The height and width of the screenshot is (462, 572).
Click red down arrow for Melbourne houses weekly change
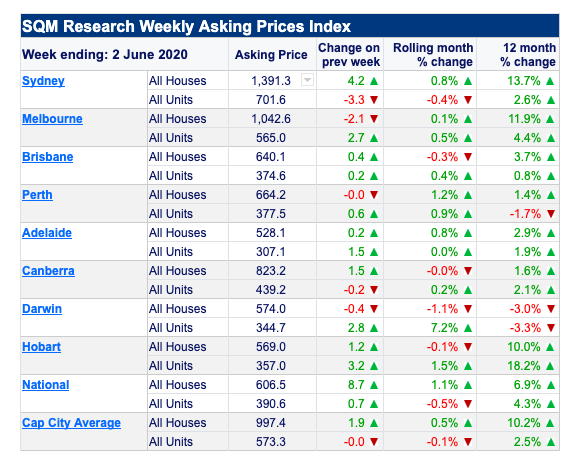(x=374, y=119)
